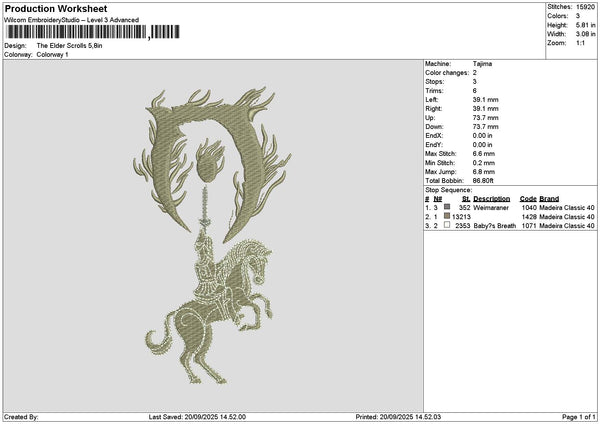Click the Max Stitch value '6.6 mm'

484,154
